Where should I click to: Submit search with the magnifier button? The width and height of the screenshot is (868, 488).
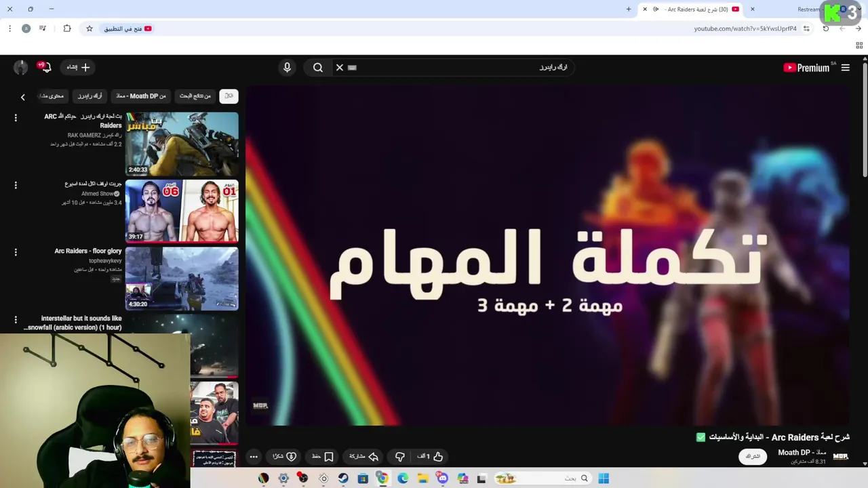(318, 67)
